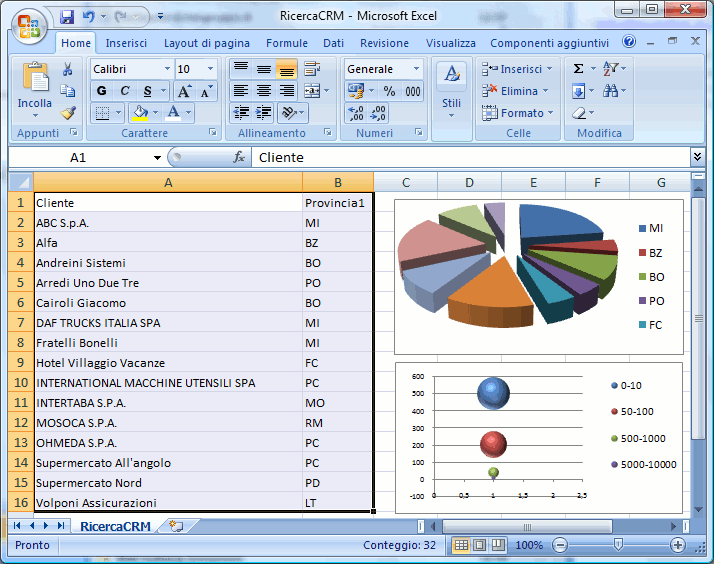714x564 pixels.
Task: Open the Layout di pagina tab
Action: tap(207, 43)
